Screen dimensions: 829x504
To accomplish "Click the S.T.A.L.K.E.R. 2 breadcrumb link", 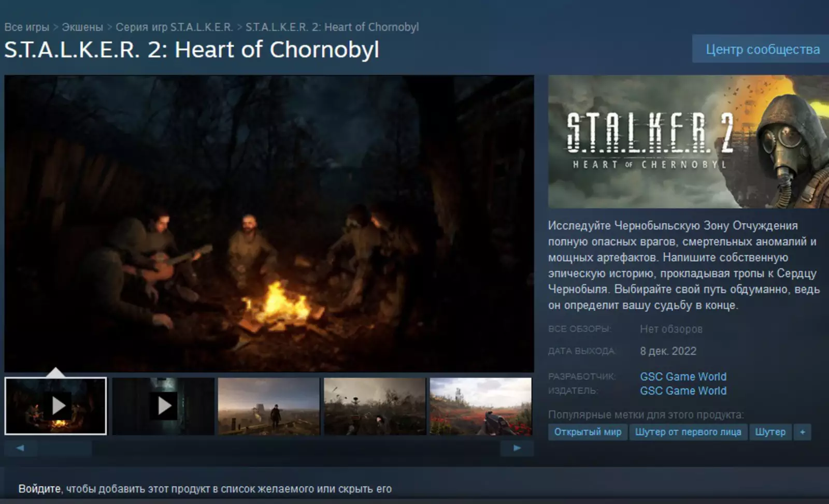I will (332, 27).
